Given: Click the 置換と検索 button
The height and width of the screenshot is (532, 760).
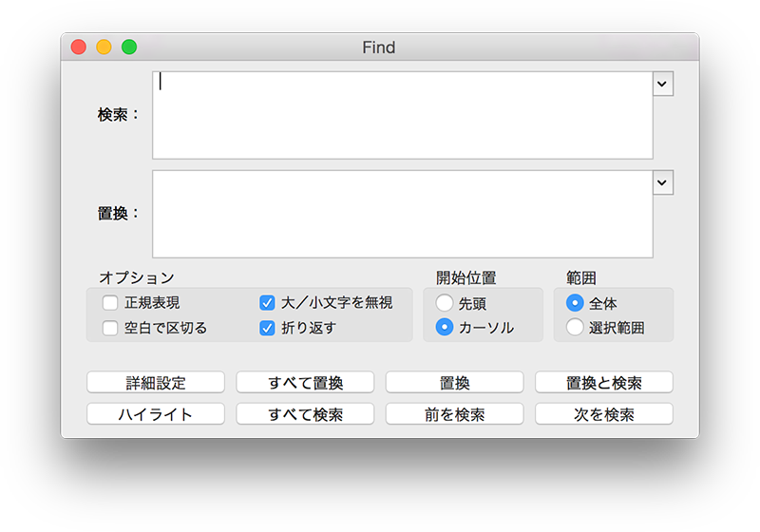Looking at the screenshot, I should point(604,382).
